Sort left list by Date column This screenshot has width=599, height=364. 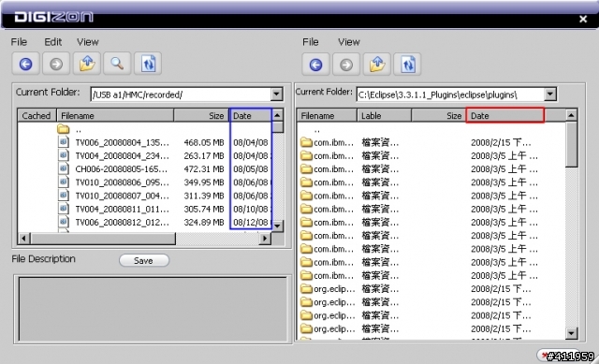tap(251, 115)
